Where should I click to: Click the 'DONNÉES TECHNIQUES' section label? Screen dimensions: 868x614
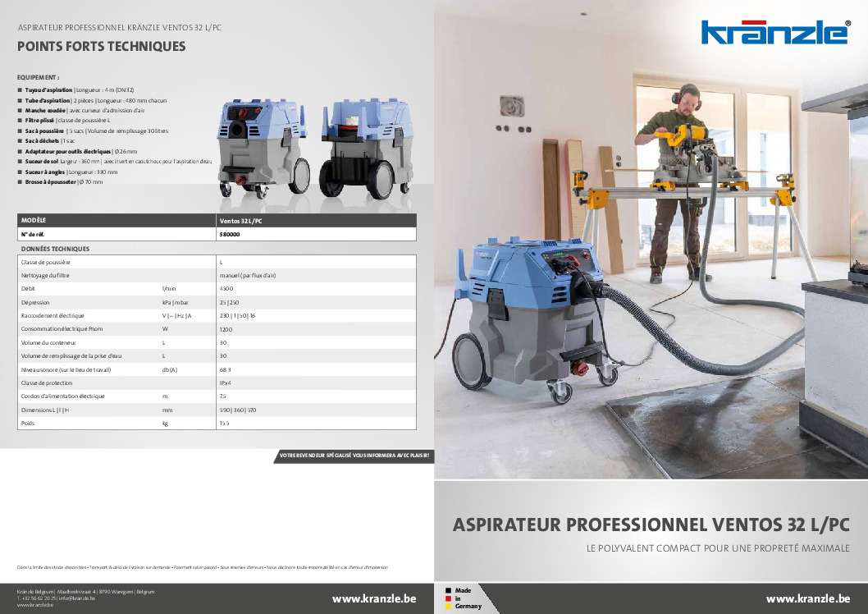[55, 250]
